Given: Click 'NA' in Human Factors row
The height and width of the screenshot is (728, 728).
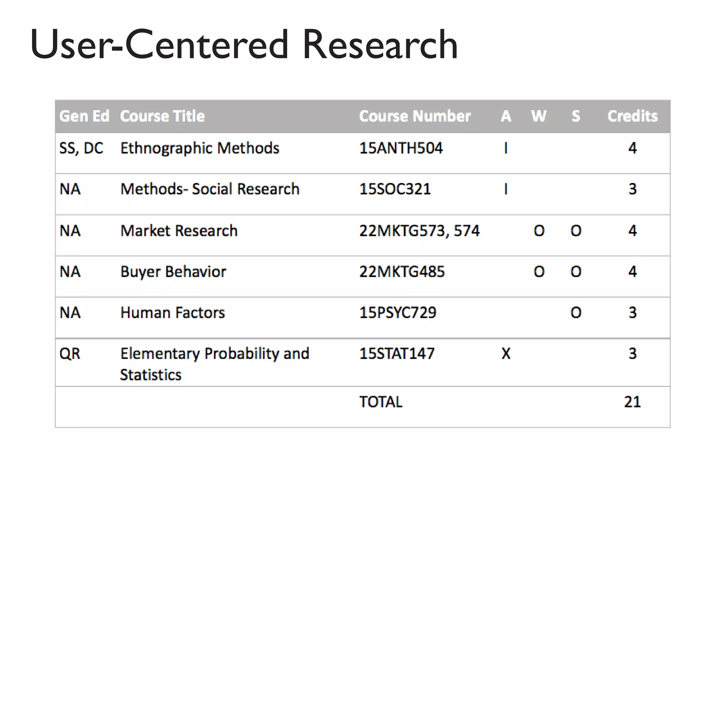Looking at the screenshot, I should (70, 313).
